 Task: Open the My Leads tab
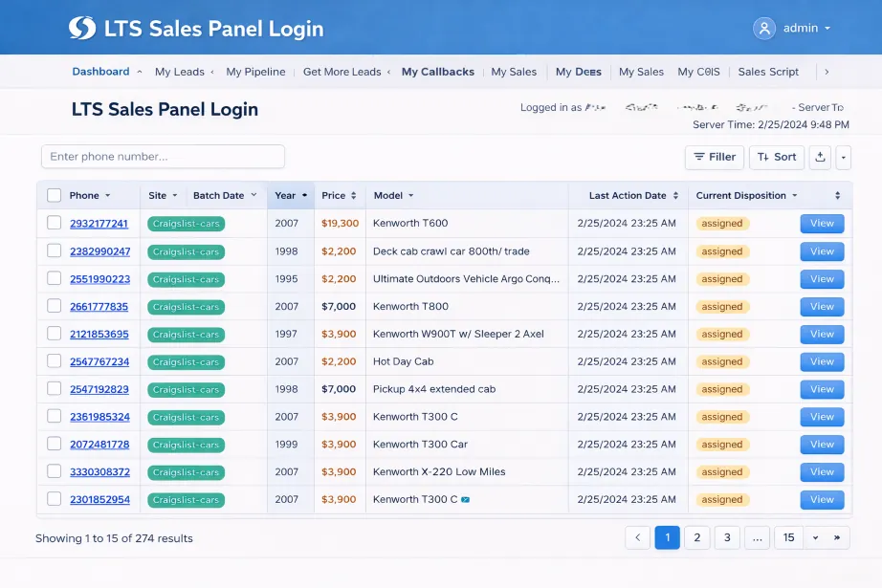coord(180,72)
